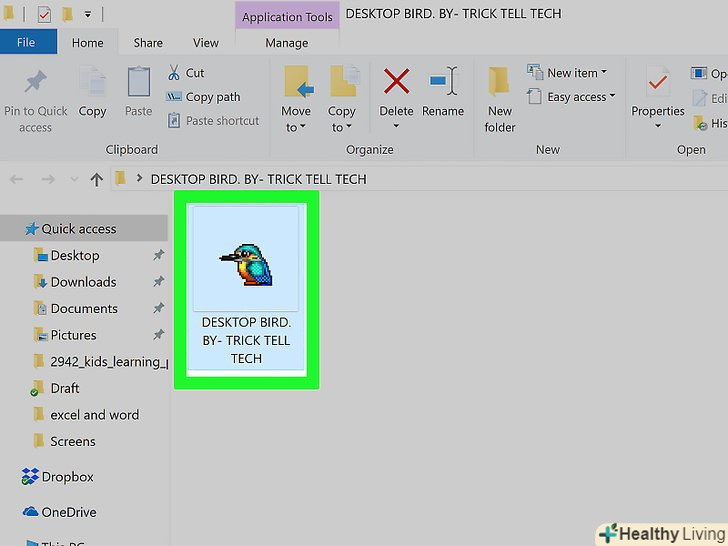728x546 pixels.
Task: Expand the New item dropdown
Action: click(x=604, y=72)
